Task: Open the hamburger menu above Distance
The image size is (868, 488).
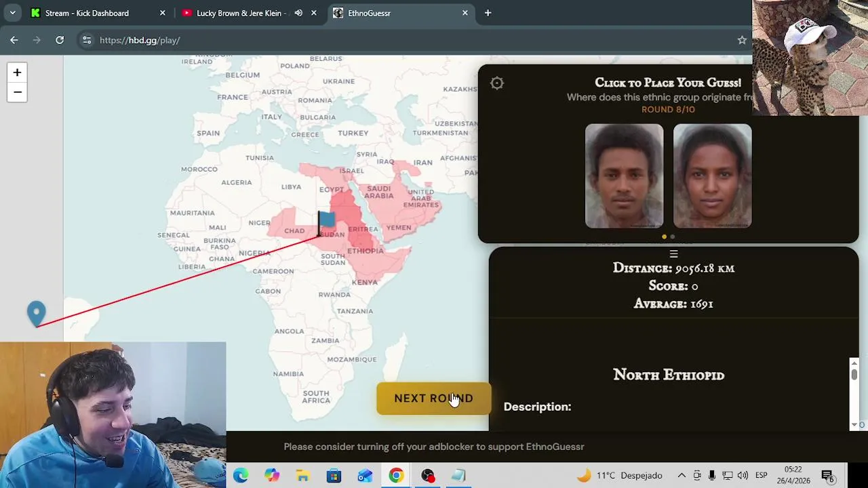Action: point(673,253)
